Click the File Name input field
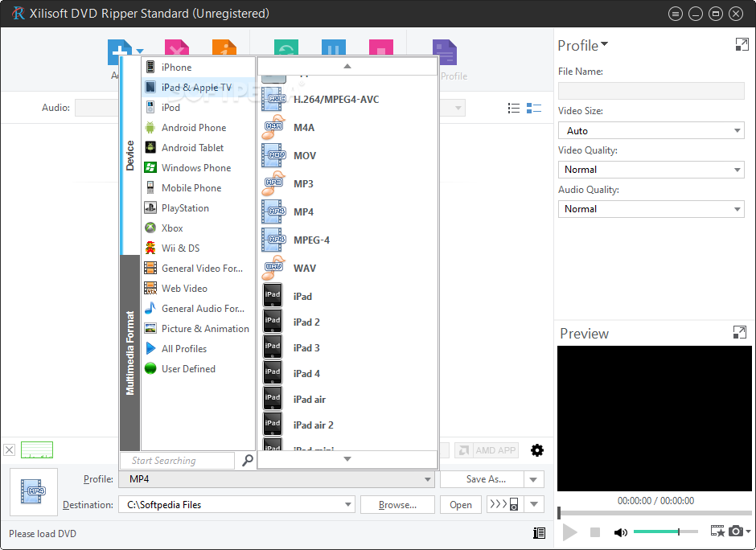 tap(651, 91)
